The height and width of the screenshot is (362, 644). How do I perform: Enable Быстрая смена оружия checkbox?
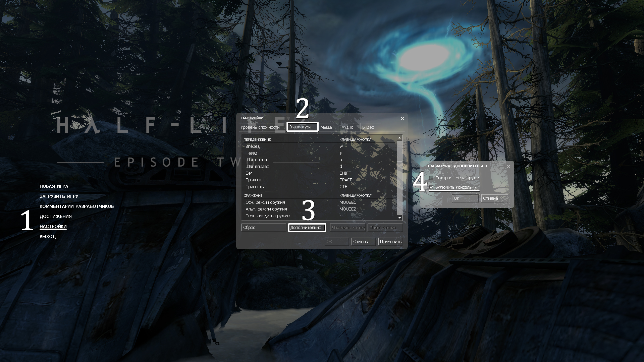point(431,178)
